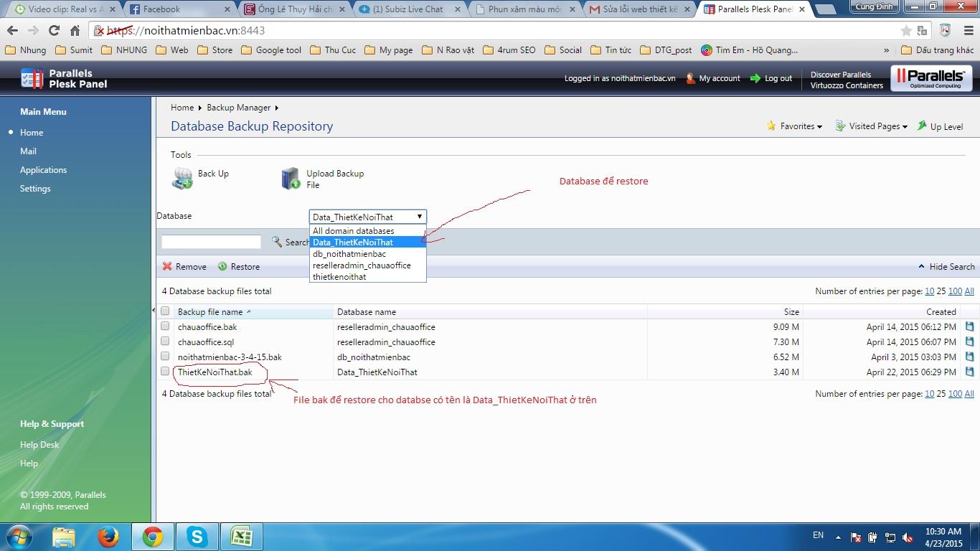
Task: Check the chauaoffice.sql row checkbox
Action: coord(165,341)
